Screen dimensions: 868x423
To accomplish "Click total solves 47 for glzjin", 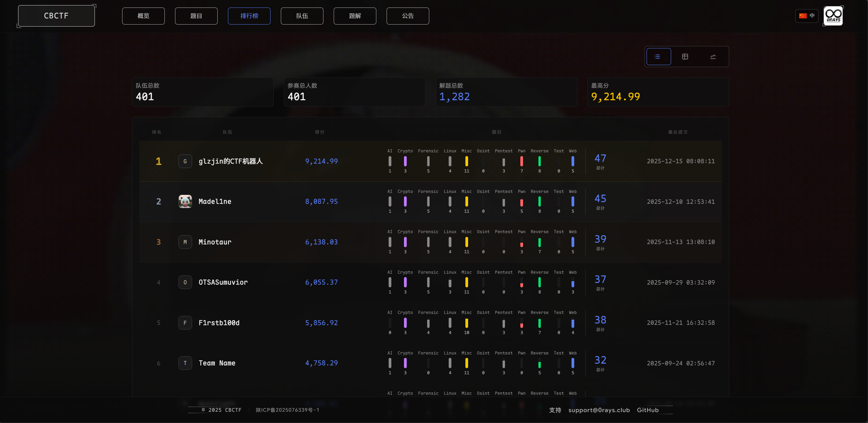I will tap(600, 158).
